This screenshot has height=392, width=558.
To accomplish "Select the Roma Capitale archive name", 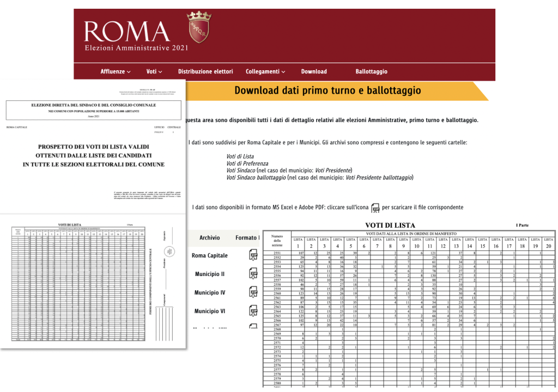I will tap(210, 255).
